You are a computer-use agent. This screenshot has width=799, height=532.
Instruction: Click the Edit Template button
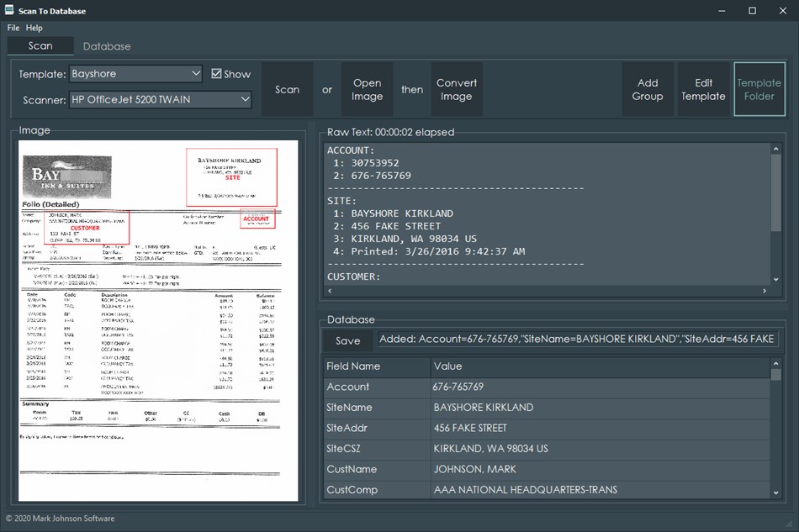tap(703, 90)
